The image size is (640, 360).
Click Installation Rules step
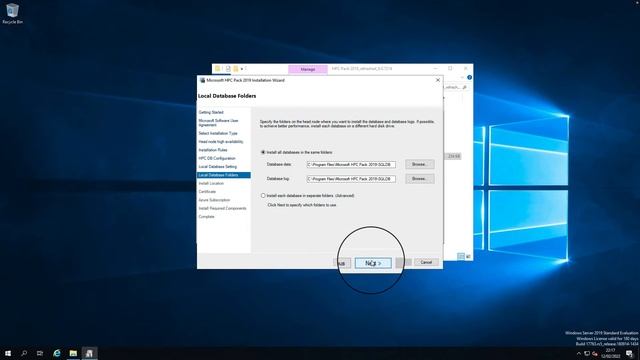(x=213, y=150)
